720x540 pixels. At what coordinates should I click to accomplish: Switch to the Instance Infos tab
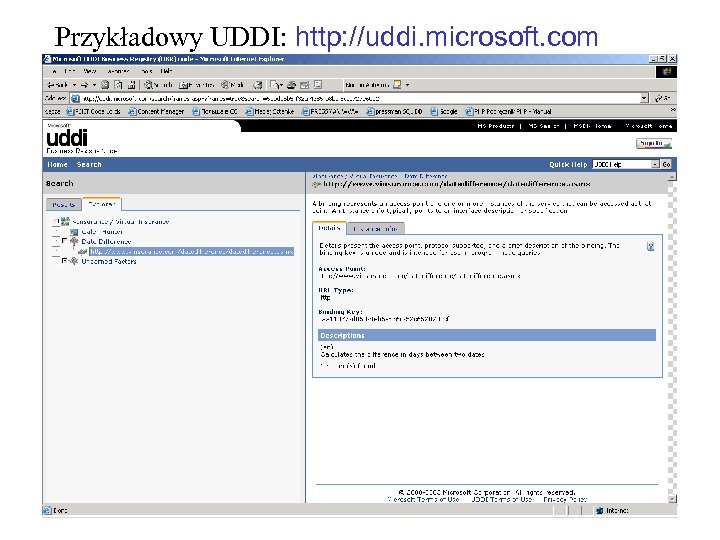tap(376, 228)
